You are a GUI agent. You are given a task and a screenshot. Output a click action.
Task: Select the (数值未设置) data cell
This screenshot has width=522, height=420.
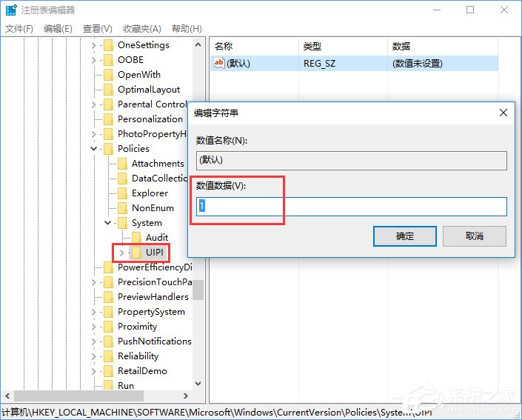[417, 63]
